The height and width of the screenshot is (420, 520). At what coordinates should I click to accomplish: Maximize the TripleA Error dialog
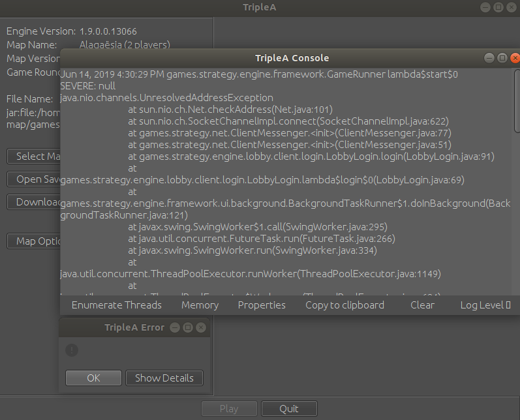pyautogui.click(x=188, y=327)
